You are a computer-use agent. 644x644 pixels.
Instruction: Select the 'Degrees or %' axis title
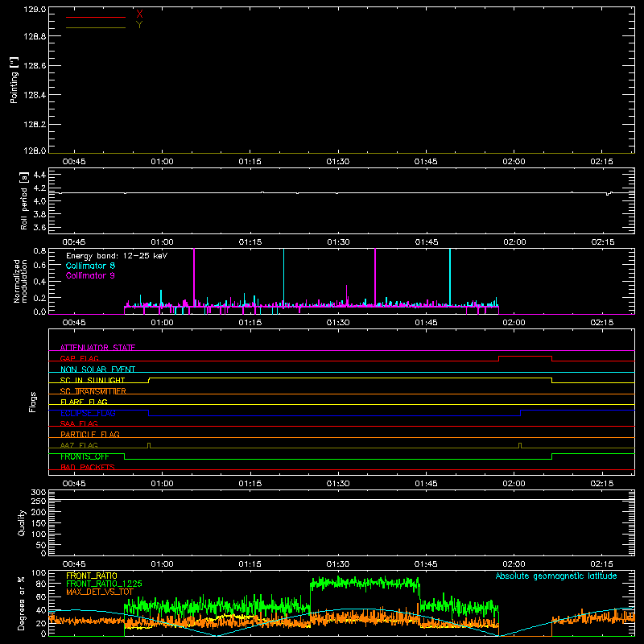[x=22, y=603]
